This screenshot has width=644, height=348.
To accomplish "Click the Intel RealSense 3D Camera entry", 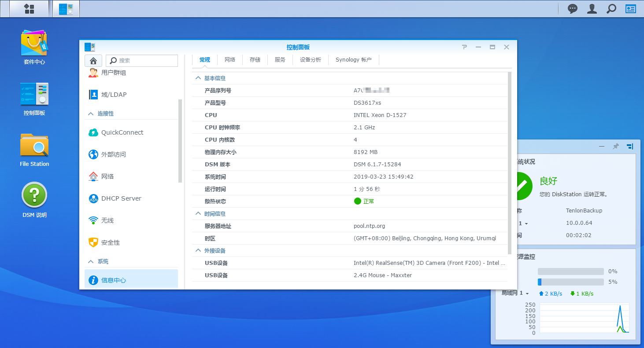I will click(429, 263).
